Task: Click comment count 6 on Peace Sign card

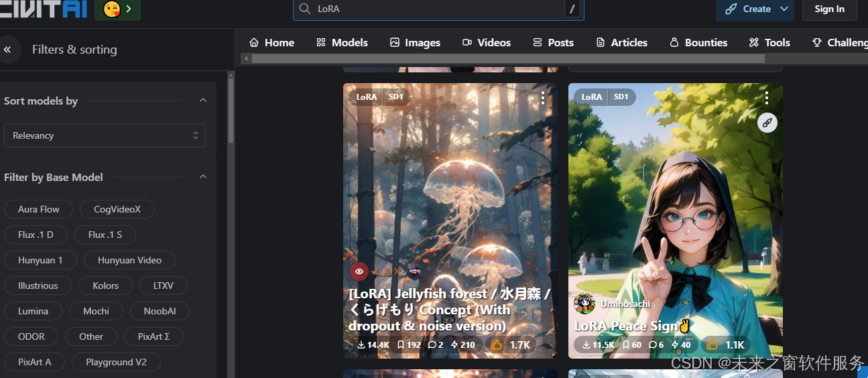Action: [x=656, y=345]
